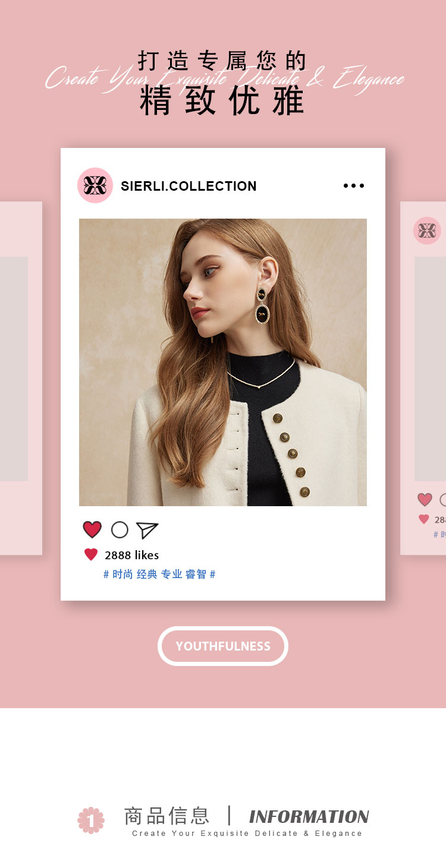Click the profile avatar on the right side card

click(427, 231)
